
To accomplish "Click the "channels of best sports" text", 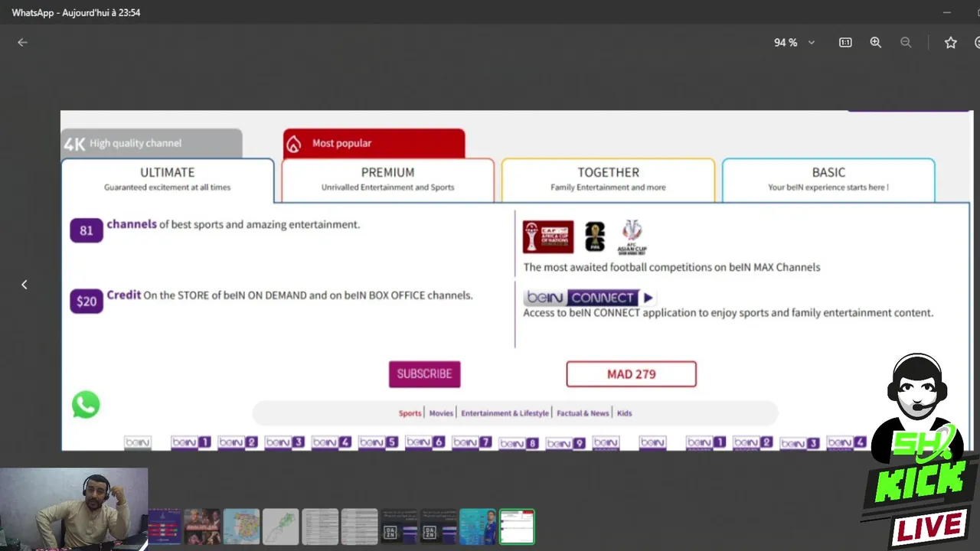I will [233, 224].
